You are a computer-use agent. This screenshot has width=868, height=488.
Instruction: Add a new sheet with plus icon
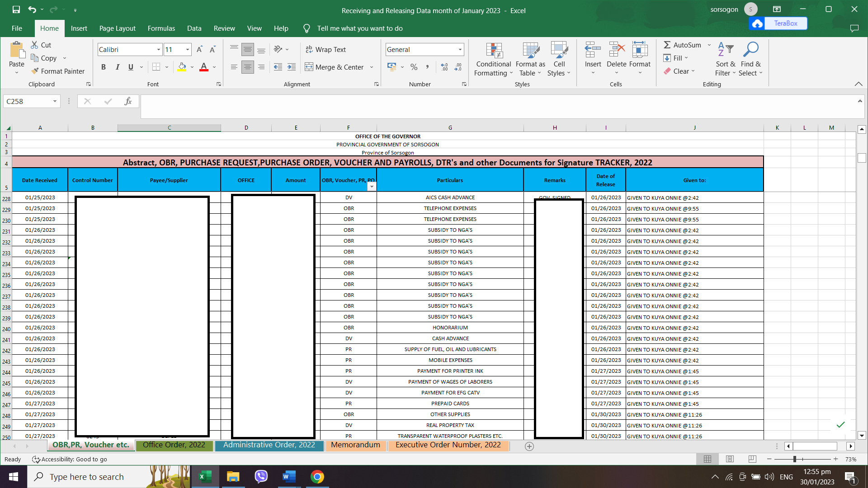529,446
